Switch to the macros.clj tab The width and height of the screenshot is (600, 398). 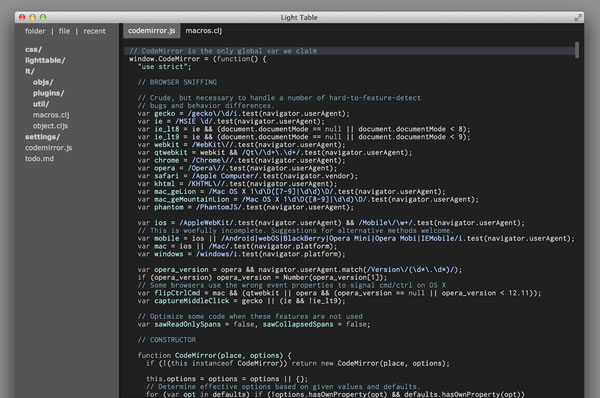click(x=204, y=31)
